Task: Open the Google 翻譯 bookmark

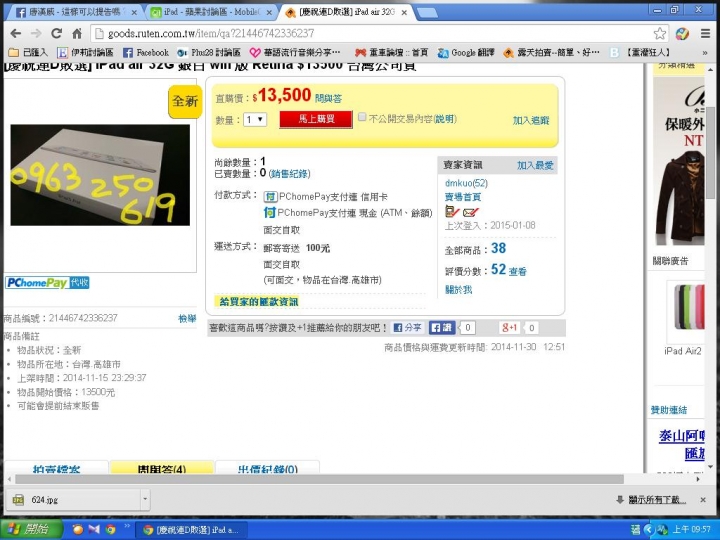Action: (x=466, y=53)
